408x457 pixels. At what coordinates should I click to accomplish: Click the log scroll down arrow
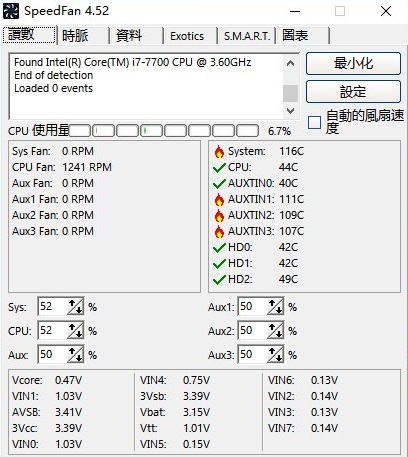(290, 110)
